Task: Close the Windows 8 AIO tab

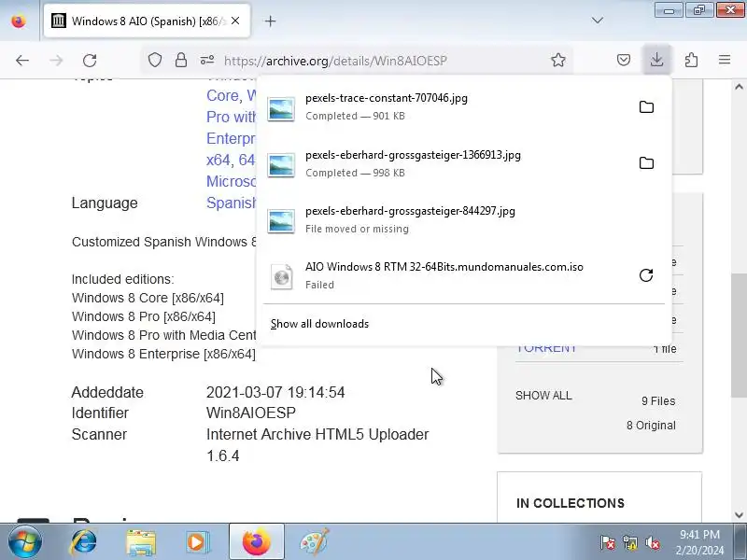Action: (235, 21)
